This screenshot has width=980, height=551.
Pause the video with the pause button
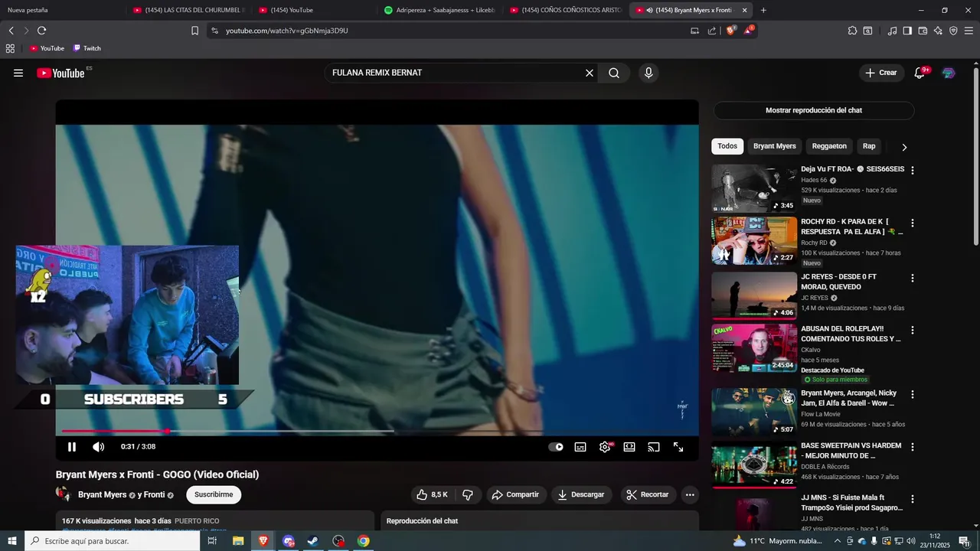coord(72,447)
